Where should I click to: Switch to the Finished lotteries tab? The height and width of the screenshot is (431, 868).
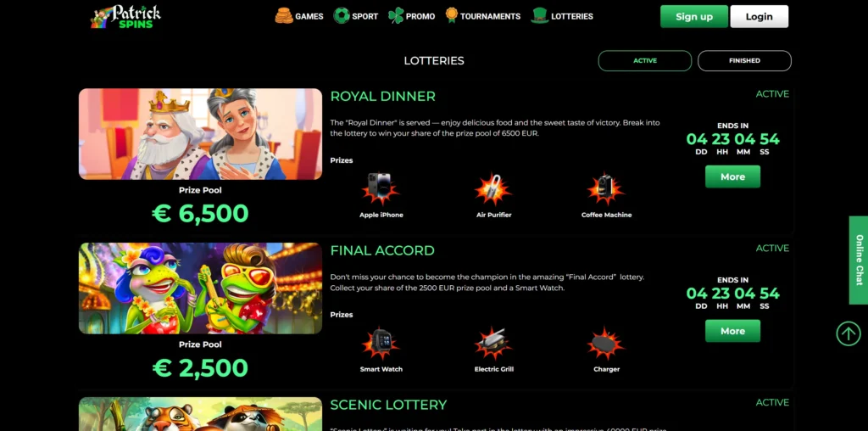(x=744, y=61)
